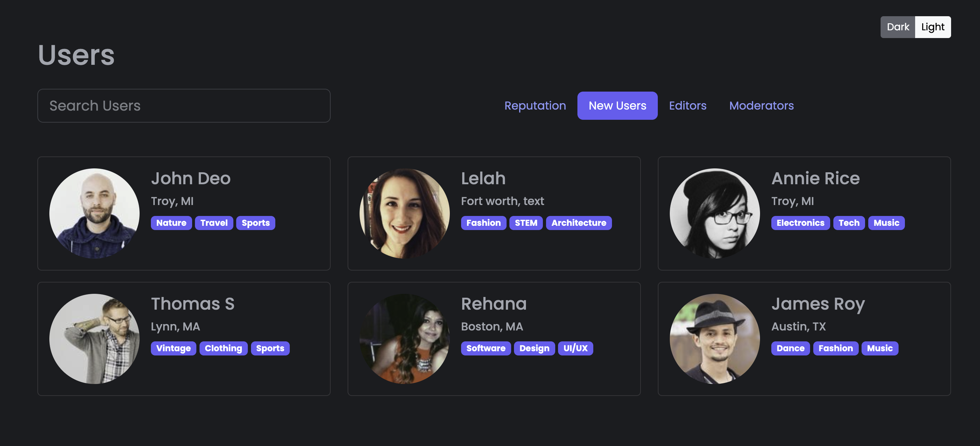Open Lelah's profile photo
The height and width of the screenshot is (446, 980).
click(x=404, y=213)
